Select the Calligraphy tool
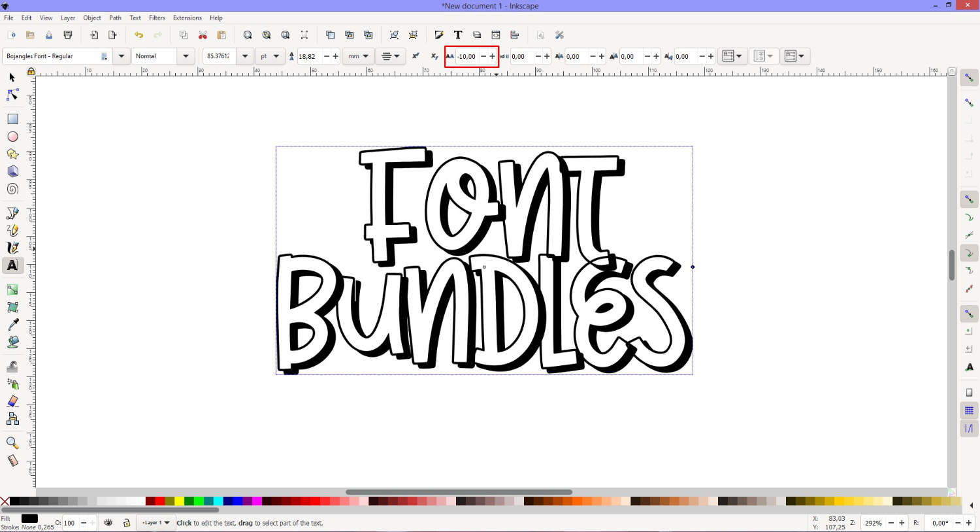The image size is (980, 532). [12, 248]
